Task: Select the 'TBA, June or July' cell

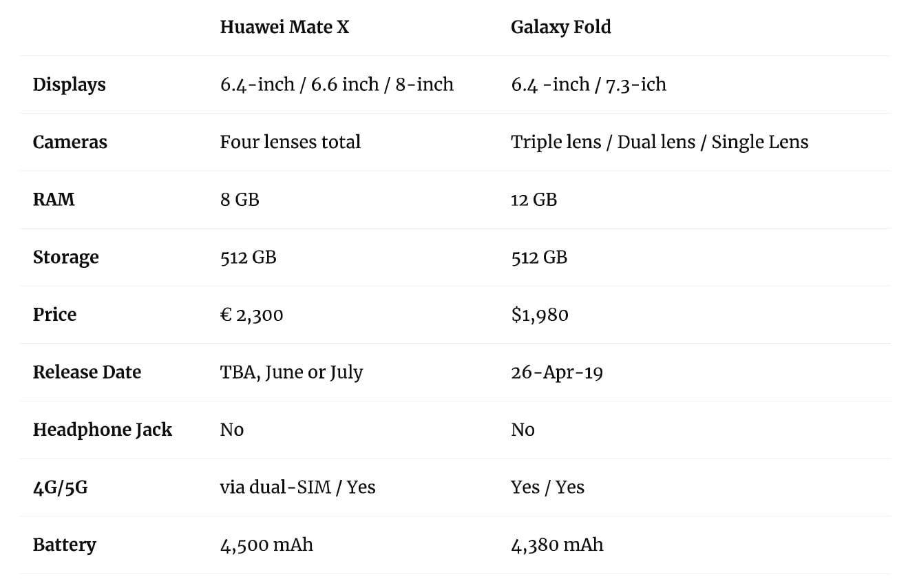Action: [x=291, y=372]
